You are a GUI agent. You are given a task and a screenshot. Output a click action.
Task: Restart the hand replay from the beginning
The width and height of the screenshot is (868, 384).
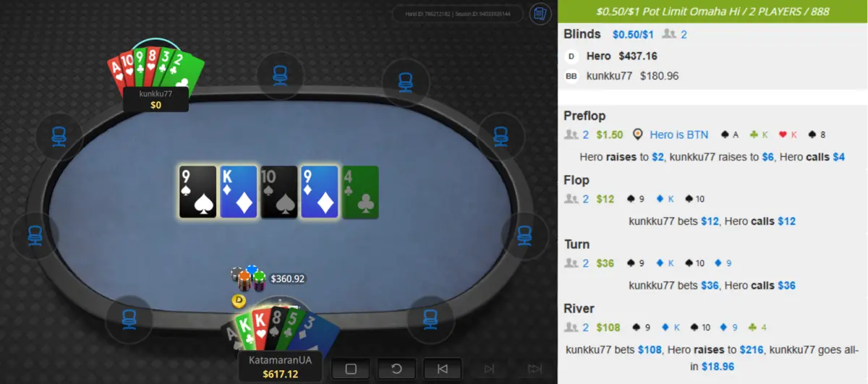[x=396, y=369]
